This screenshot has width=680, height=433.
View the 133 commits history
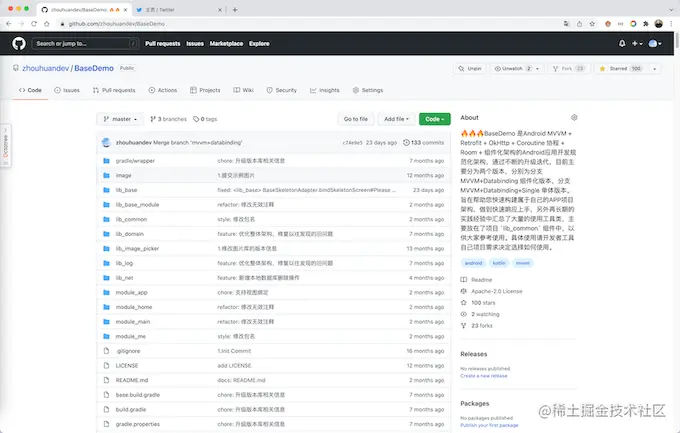coord(424,142)
